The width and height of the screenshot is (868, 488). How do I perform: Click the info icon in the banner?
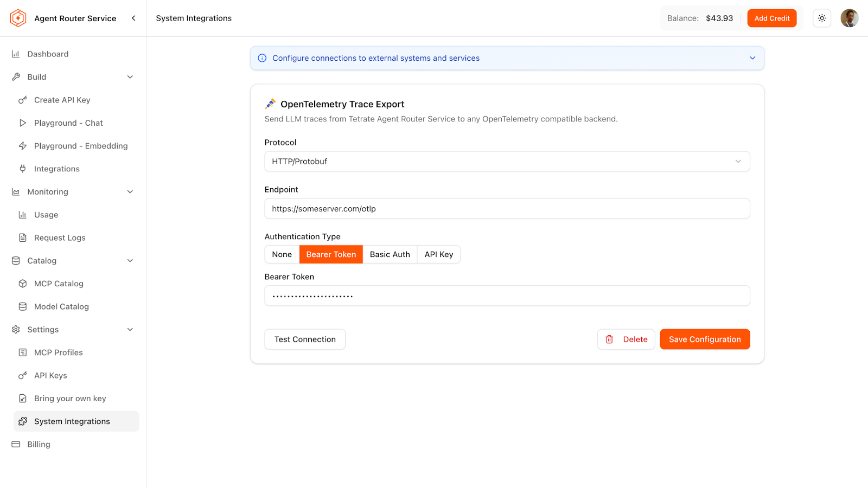pos(262,58)
